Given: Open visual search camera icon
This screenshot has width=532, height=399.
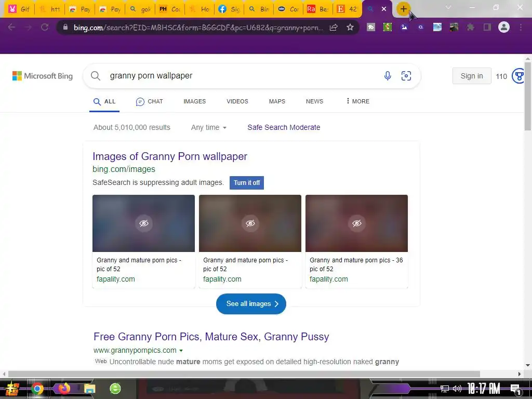Looking at the screenshot, I should pyautogui.click(x=406, y=76).
